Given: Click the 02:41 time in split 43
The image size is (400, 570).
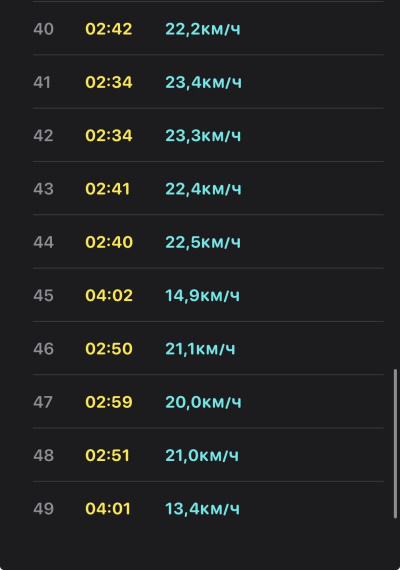Looking at the screenshot, I should (x=108, y=189).
